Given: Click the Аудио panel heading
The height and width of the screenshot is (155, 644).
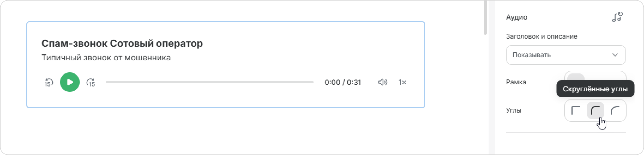Looking at the screenshot, I should click(x=517, y=17).
